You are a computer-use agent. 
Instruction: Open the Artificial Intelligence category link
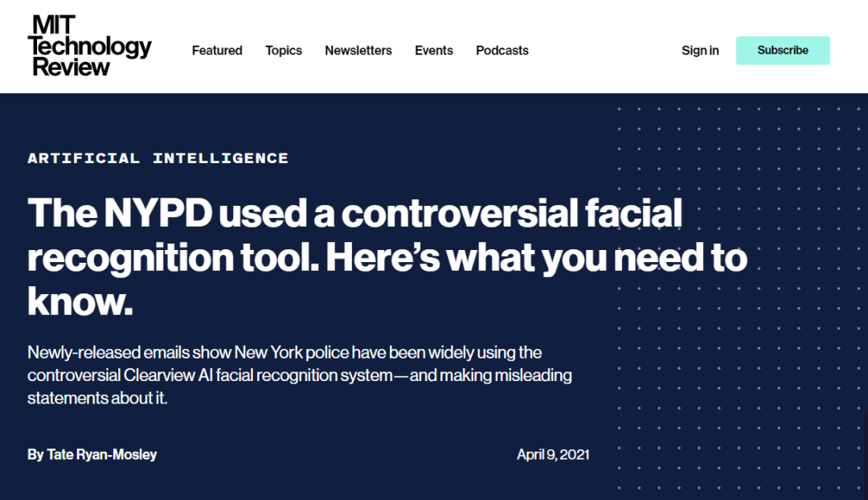tap(158, 158)
